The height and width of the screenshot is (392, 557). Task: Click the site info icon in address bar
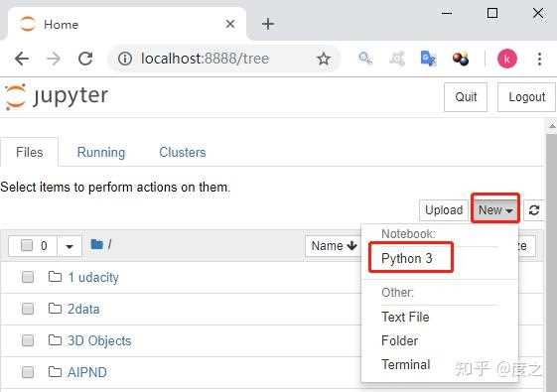coord(125,59)
